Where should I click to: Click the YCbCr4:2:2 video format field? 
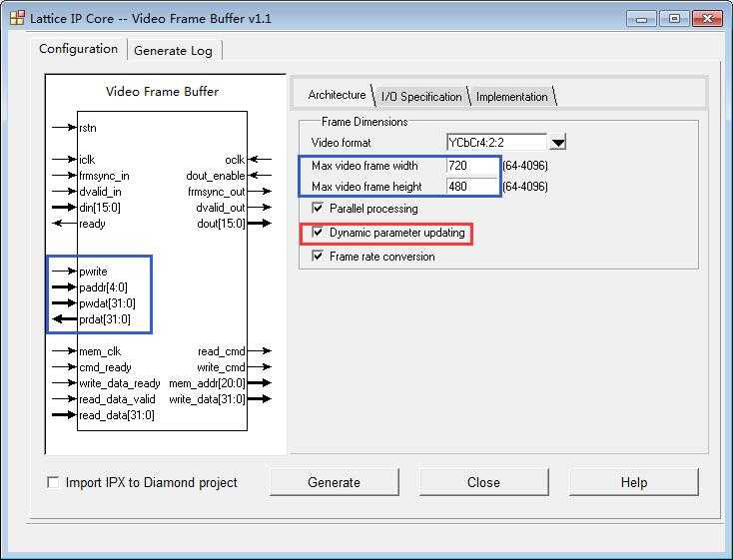[x=496, y=142]
